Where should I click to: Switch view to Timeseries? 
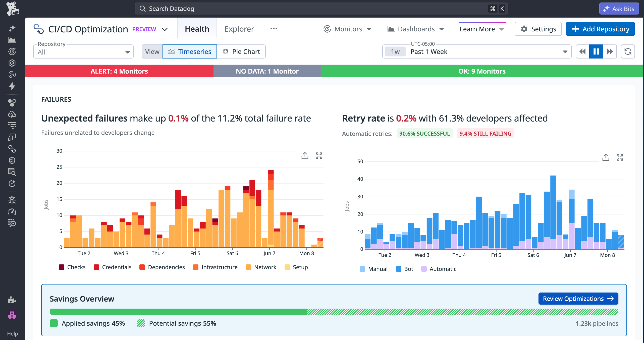tap(190, 51)
